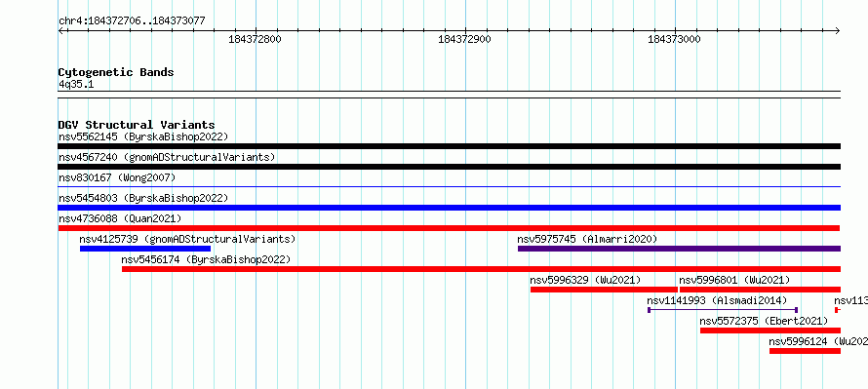Select the red bar of nsv5456174

pos(481,269)
